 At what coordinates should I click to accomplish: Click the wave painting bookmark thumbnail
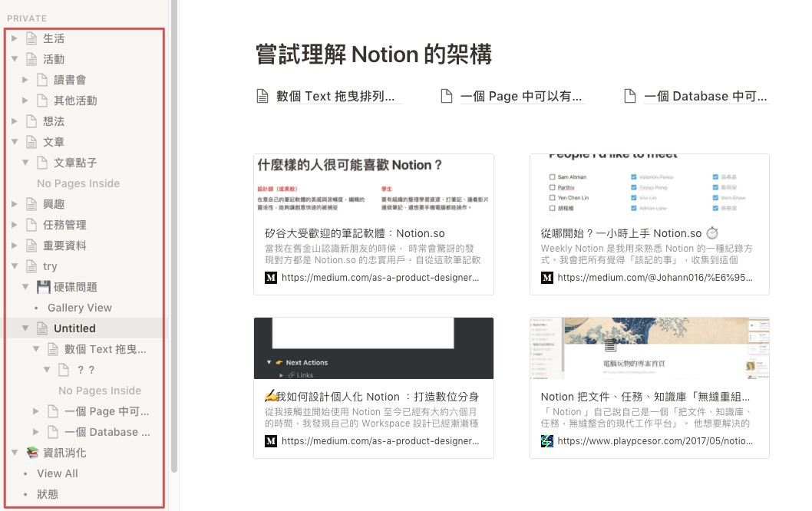[649, 348]
